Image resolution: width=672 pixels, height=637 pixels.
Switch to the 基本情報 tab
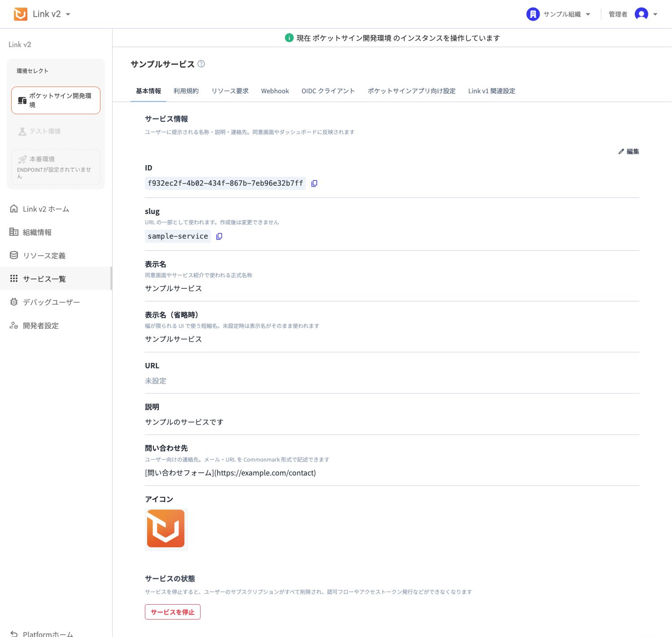[148, 91]
